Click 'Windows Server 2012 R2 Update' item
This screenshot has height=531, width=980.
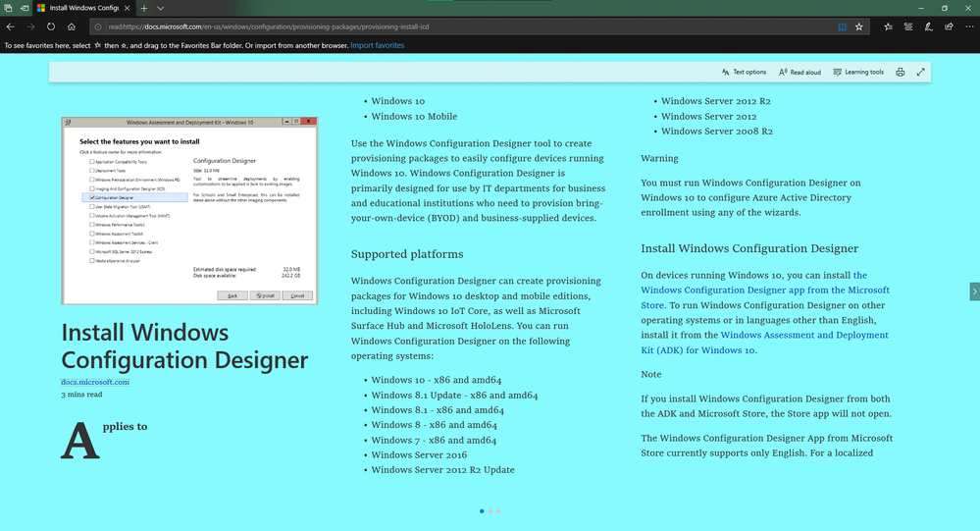(x=443, y=470)
